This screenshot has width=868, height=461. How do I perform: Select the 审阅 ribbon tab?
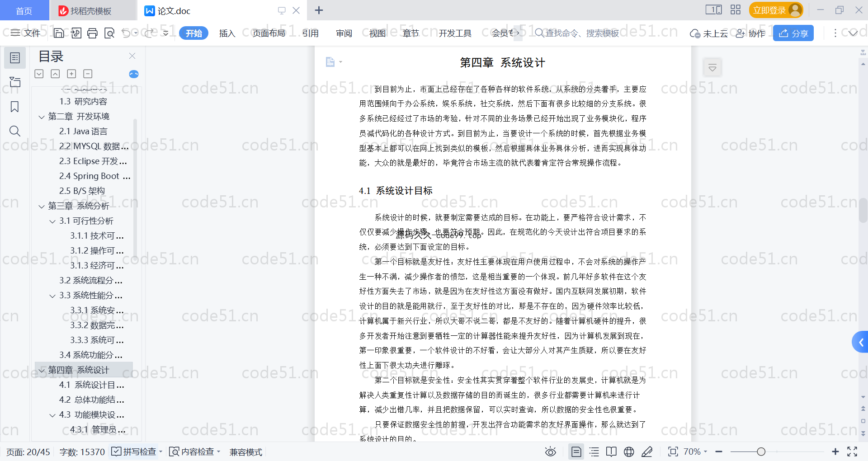344,33
